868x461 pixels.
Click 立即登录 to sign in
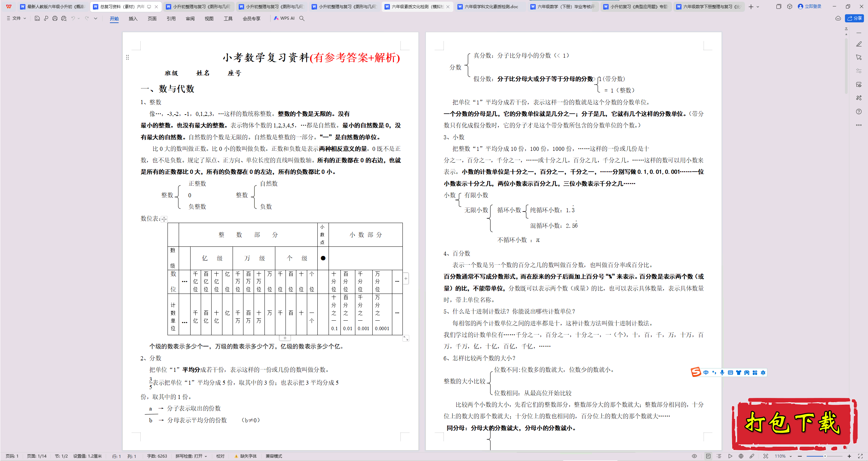(810, 6)
